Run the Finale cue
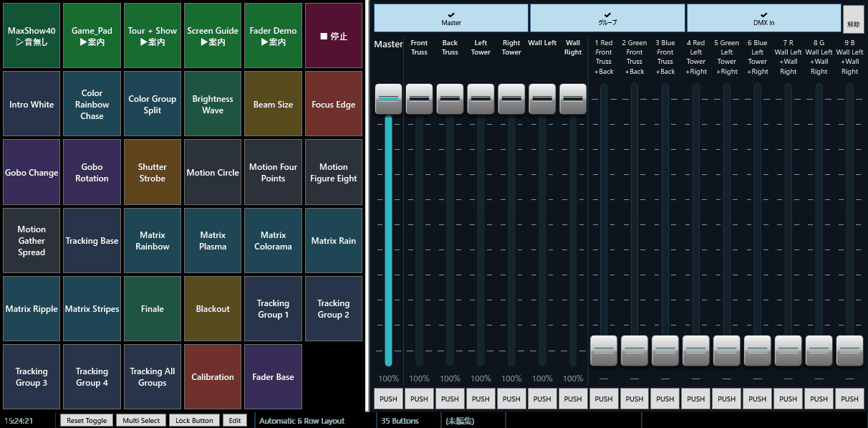Viewport: 868px width, 428px height. tap(153, 308)
